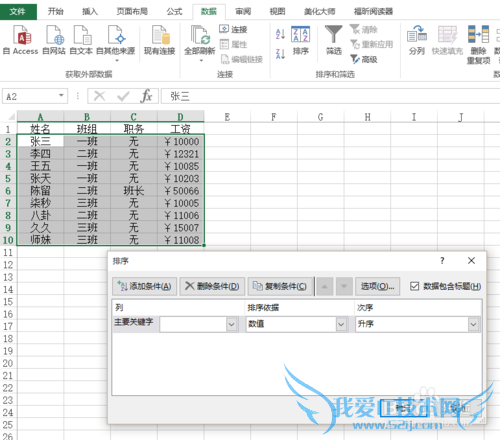Click cell containing 师妹
The width and height of the screenshot is (500, 440).
click(x=40, y=240)
